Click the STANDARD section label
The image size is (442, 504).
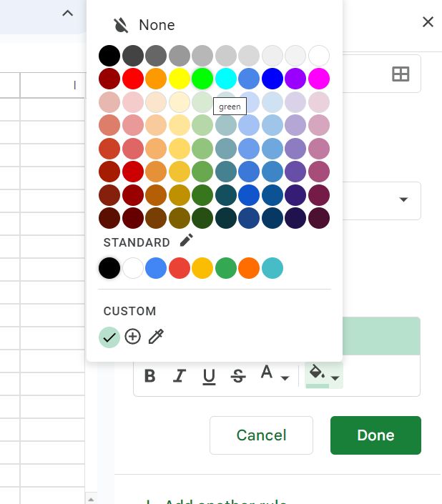137,242
